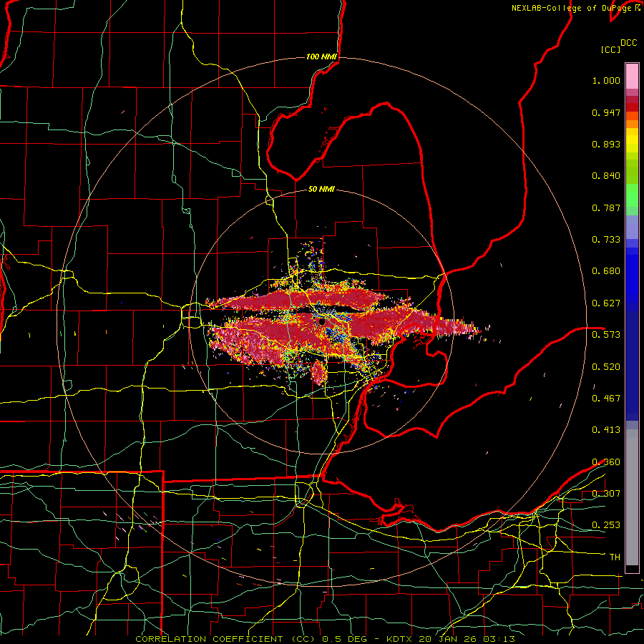Click the CORRELATION COEFFICIENT (CC) product title
Screen dimensions: 644x644
coord(225,639)
